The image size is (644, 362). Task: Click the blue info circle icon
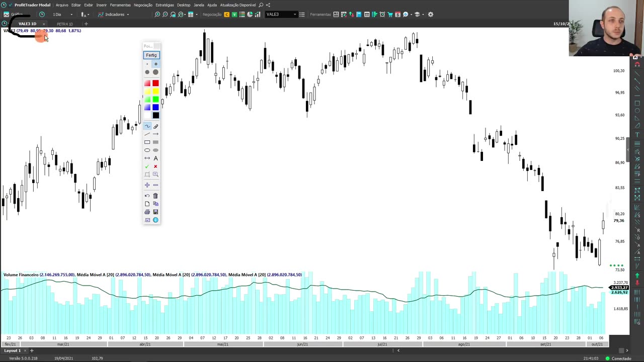point(155,220)
